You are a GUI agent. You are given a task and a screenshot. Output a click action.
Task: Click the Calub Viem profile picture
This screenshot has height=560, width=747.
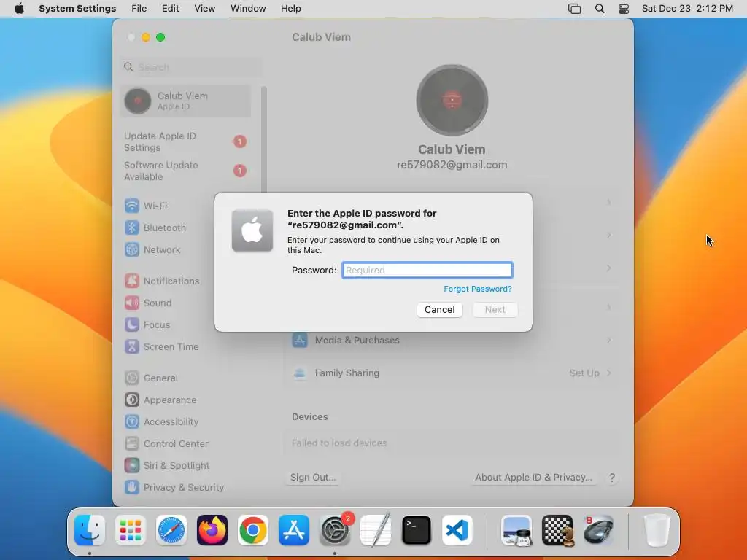coord(452,101)
